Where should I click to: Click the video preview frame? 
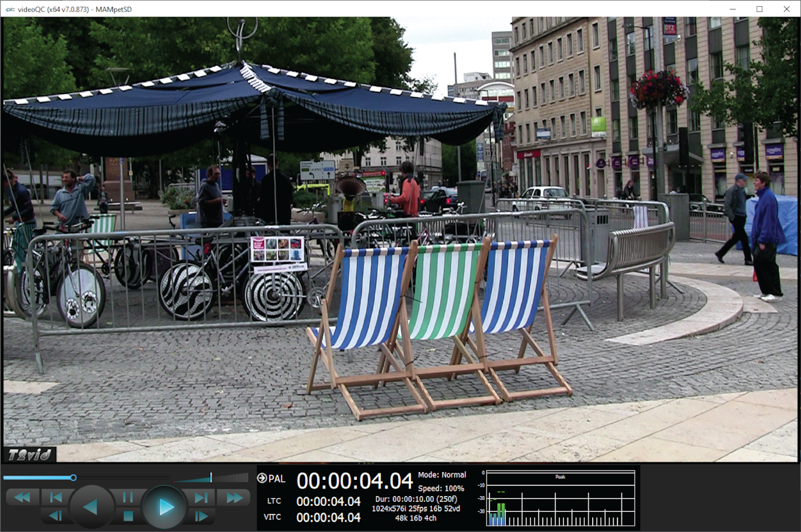click(x=400, y=240)
